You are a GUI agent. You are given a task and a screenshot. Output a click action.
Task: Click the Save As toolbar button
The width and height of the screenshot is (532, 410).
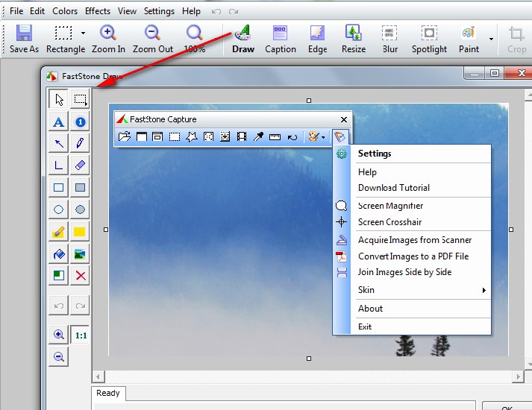tap(24, 39)
